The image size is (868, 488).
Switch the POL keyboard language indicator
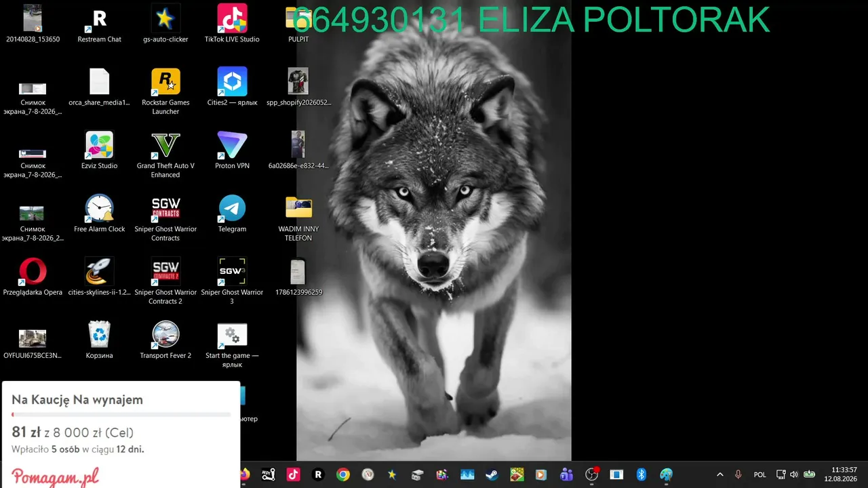point(759,474)
